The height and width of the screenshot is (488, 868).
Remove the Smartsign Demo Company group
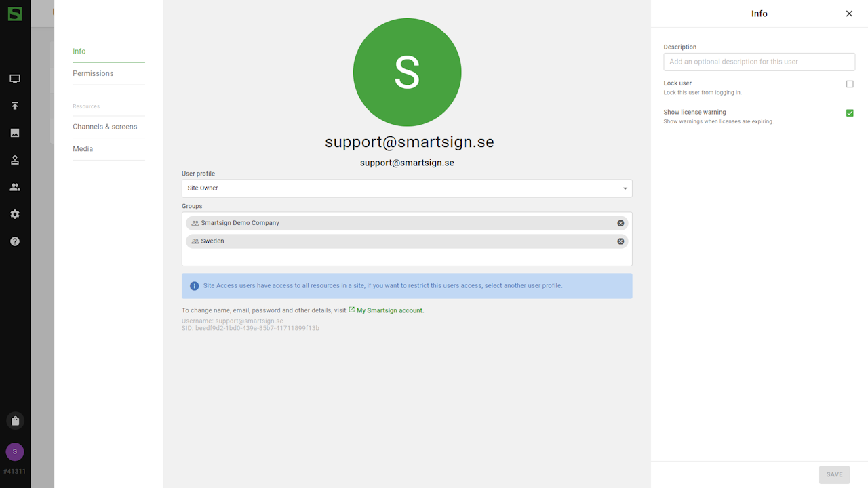click(x=620, y=223)
